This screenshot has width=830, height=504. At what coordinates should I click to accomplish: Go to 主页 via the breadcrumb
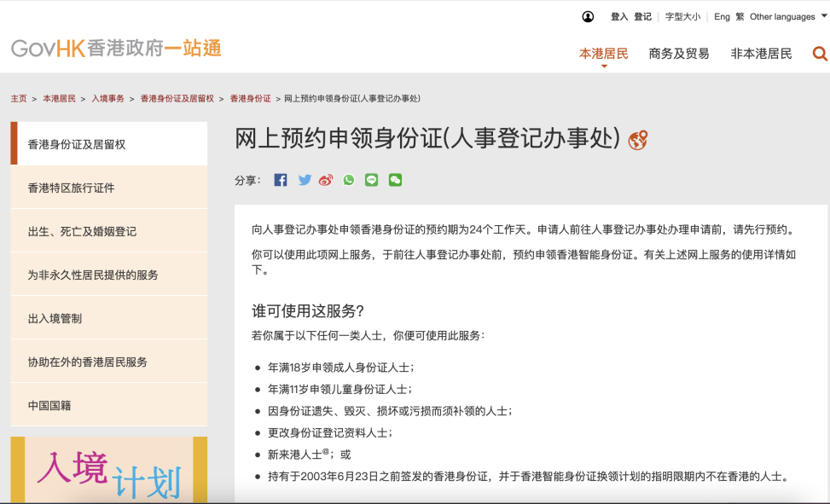pyautogui.click(x=17, y=98)
